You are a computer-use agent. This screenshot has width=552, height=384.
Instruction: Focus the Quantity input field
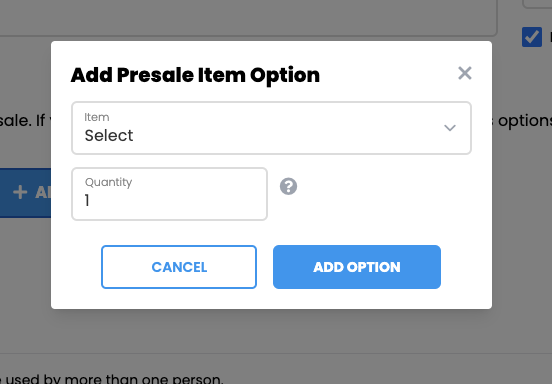click(169, 194)
